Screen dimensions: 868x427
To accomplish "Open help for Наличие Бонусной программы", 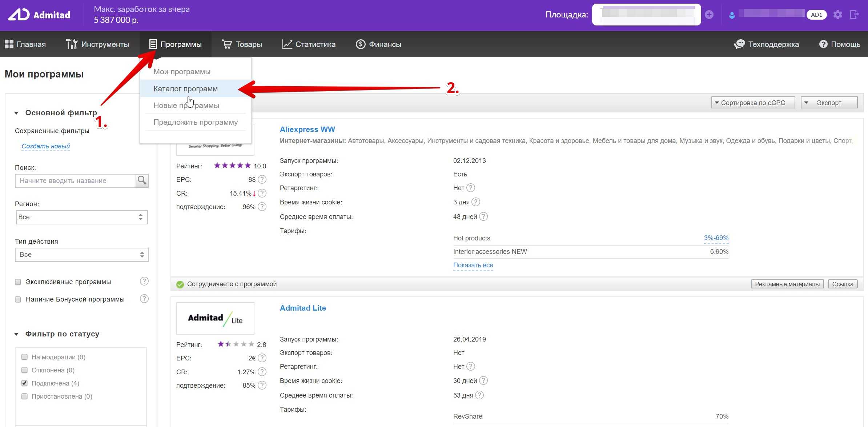I will tap(144, 299).
